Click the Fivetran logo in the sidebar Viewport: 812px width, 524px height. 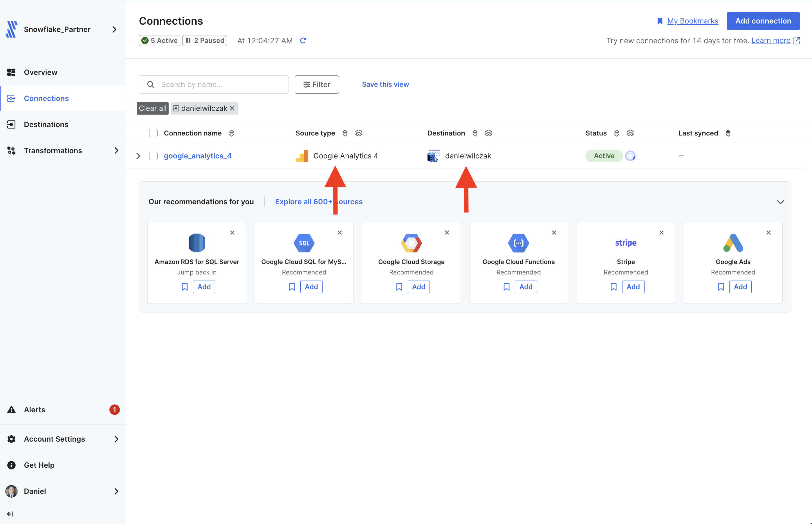[12, 29]
